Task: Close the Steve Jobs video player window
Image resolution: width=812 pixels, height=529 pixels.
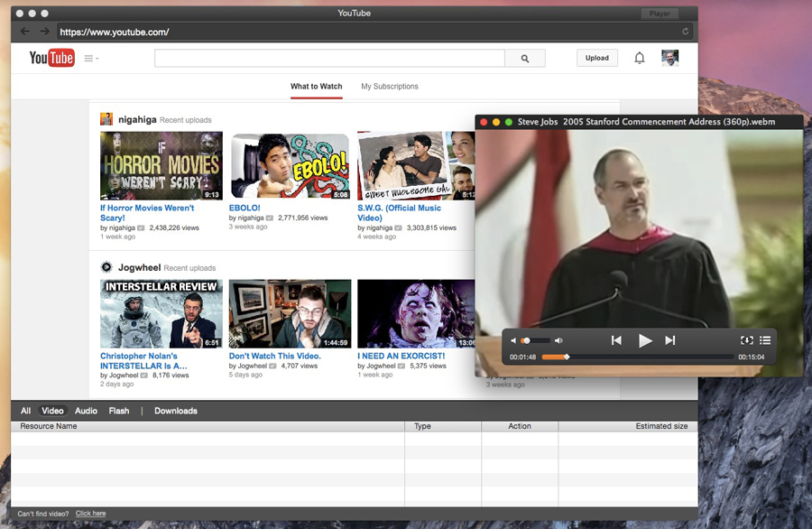Action: 484,122
